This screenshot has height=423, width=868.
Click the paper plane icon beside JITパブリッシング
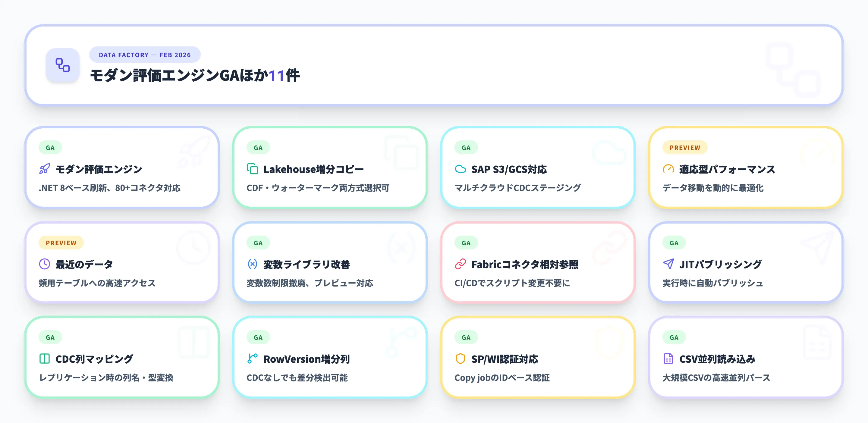(x=669, y=265)
